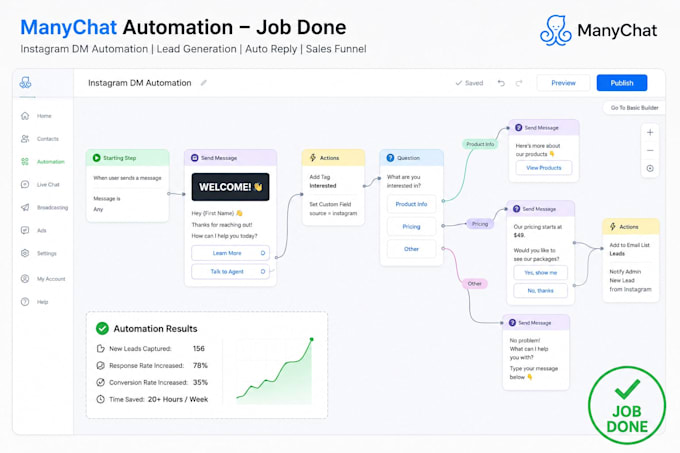Click the Broadcasting megaphone icon
Image resolution: width=680 pixels, height=453 pixels.
click(25, 207)
